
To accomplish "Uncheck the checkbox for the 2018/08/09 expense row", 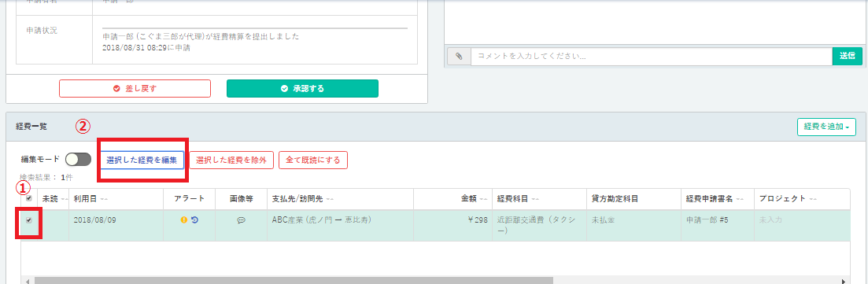I will [29, 219].
